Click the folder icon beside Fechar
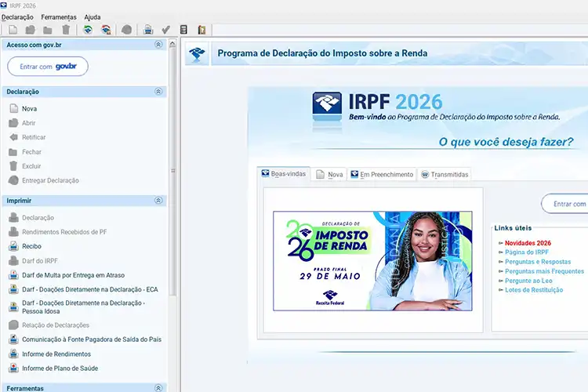The width and height of the screenshot is (588, 392). pyautogui.click(x=13, y=152)
